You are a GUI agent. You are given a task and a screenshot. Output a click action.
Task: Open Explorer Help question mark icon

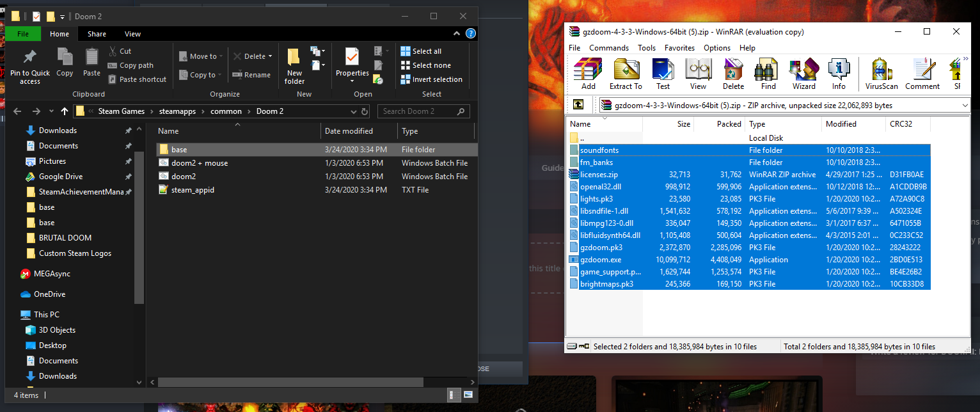pos(471,34)
